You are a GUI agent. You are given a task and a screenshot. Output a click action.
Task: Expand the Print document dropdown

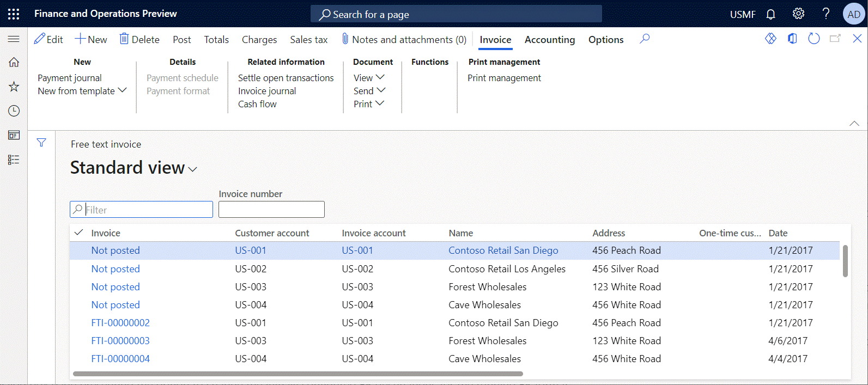point(369,104)
